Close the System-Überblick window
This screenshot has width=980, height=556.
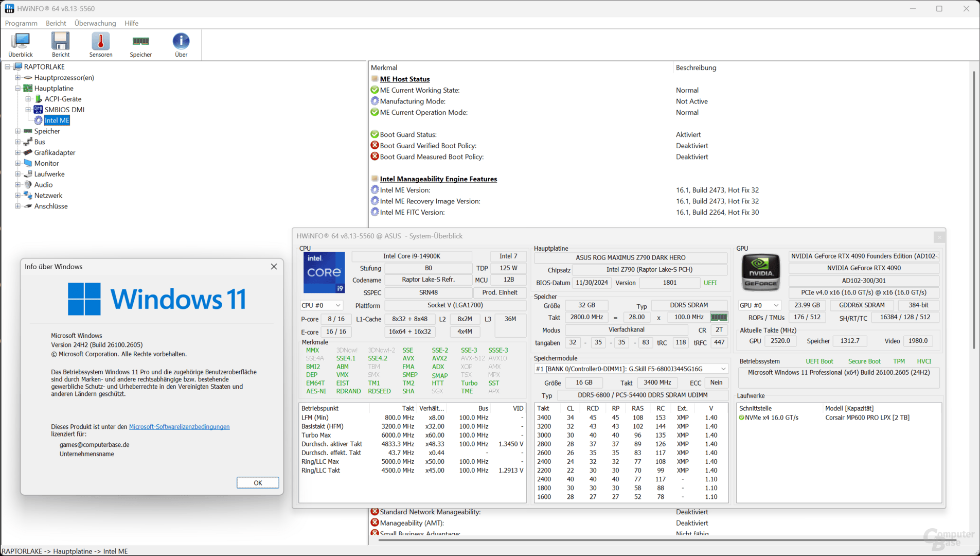point(939,237)
